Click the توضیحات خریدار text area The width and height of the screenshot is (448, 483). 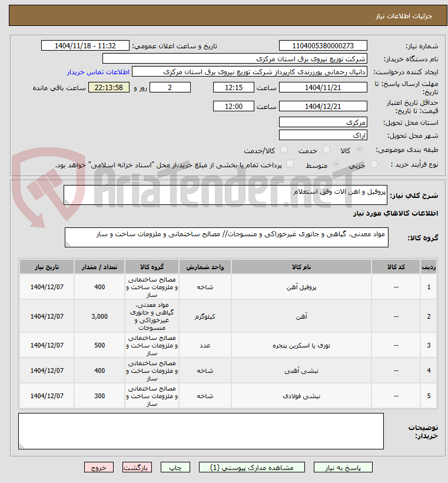tap(201, 431)
